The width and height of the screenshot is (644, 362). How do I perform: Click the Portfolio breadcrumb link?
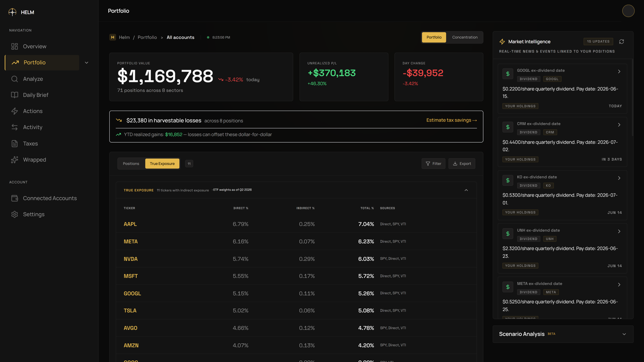[147, 37]
